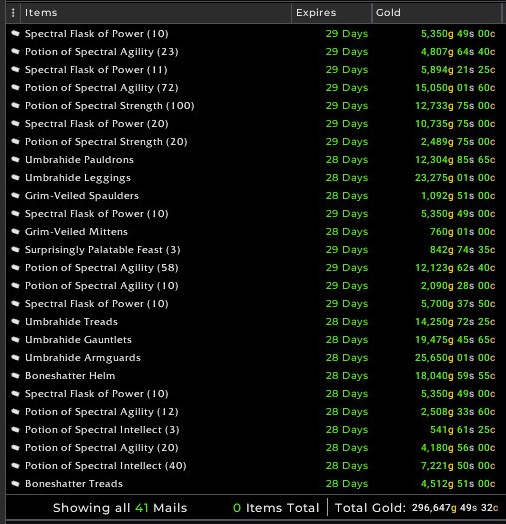Screen dimensions: 506x524
Task: Click the 25,650g 01s 00c gold value
Action: pyautogui.click(x=455, y=358)
